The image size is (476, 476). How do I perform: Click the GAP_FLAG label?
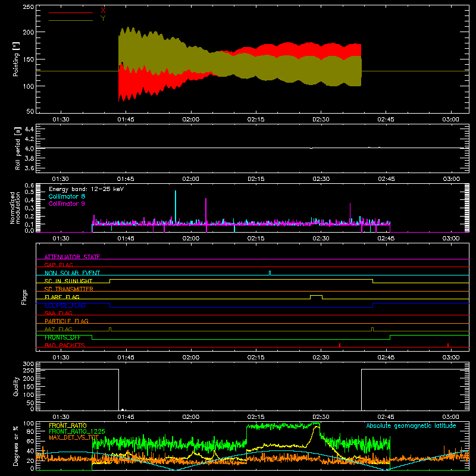tap(58, 265)
